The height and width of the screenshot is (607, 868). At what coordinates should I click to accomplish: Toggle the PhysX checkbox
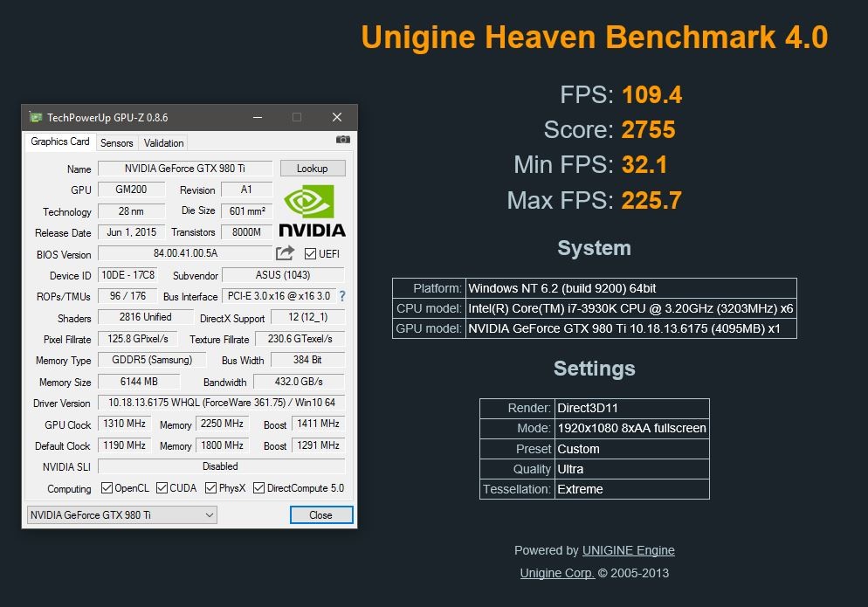210,488
